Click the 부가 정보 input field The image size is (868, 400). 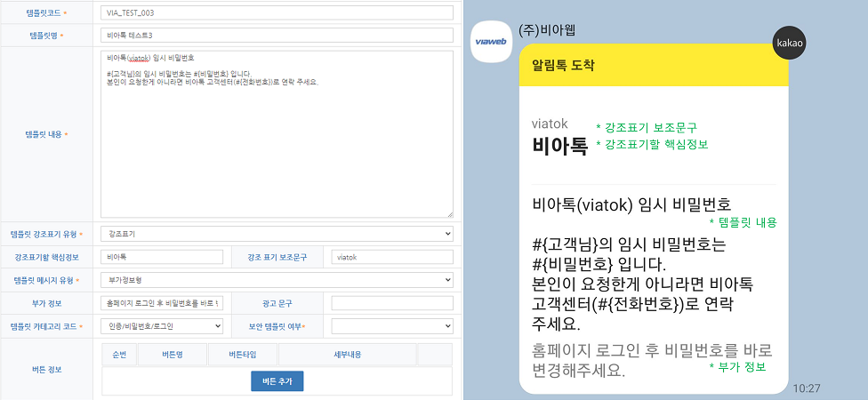[162, 303]
